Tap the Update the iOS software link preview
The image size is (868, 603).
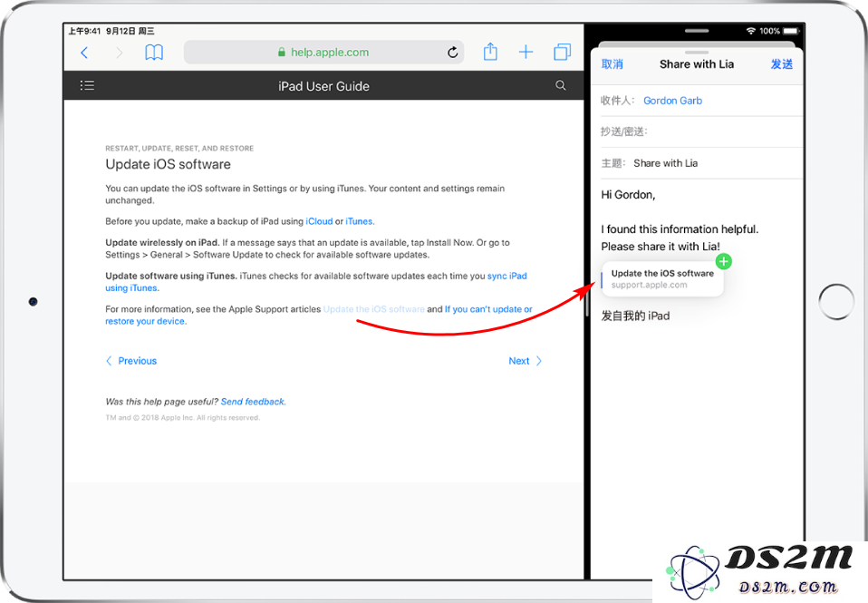pyautogui.click(x=662, y=278)
